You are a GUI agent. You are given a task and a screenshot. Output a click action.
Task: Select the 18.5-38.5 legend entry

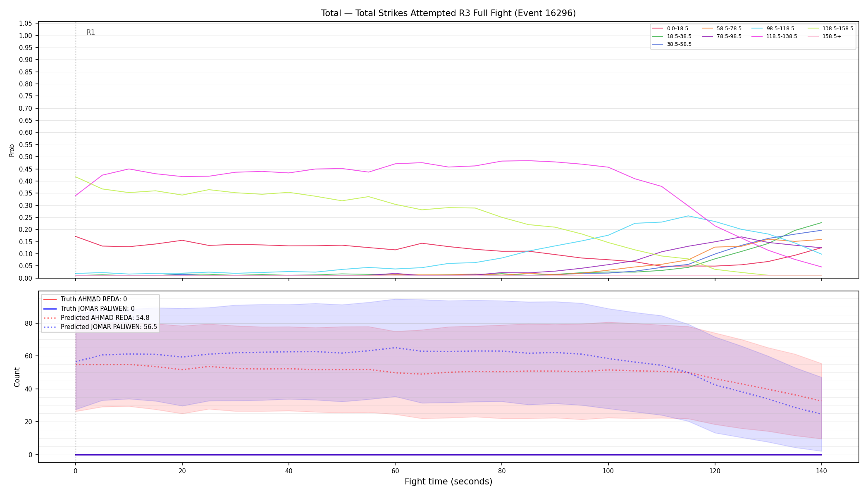point(672,36)
